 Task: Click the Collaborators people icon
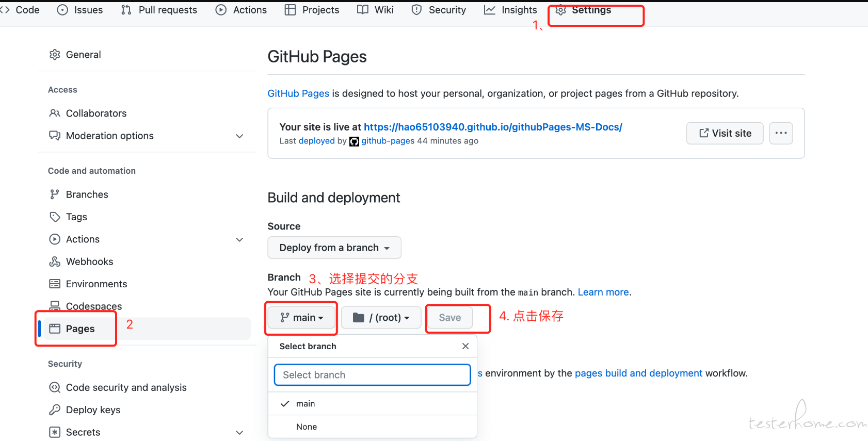pyautogui.click(x=55, y=113)
